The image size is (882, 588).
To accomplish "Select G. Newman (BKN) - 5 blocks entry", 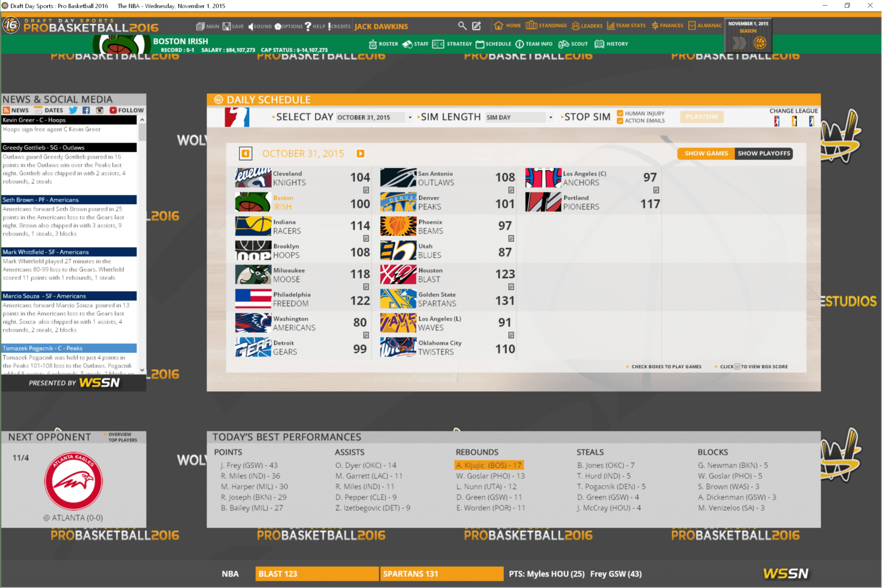I will coord(733,465).
